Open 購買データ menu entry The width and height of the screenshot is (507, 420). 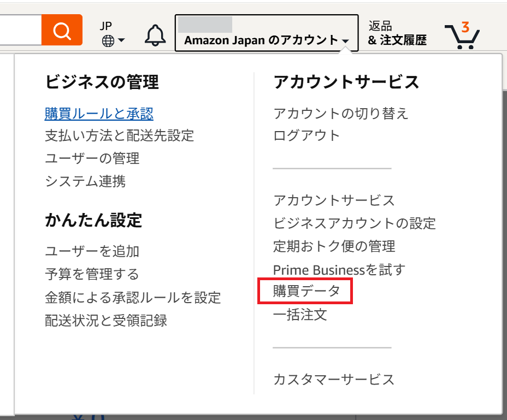click(306, 291)
